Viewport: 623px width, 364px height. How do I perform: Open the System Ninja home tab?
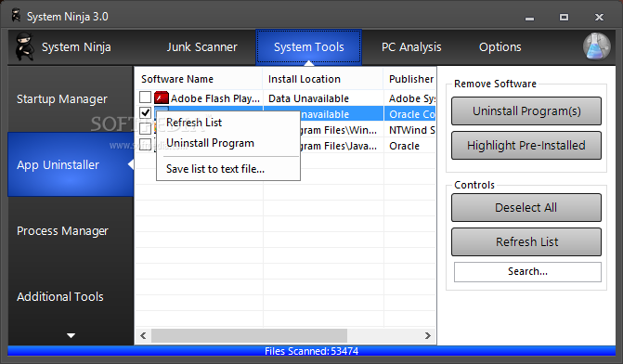pyautogui.click(x=76, y=46)
